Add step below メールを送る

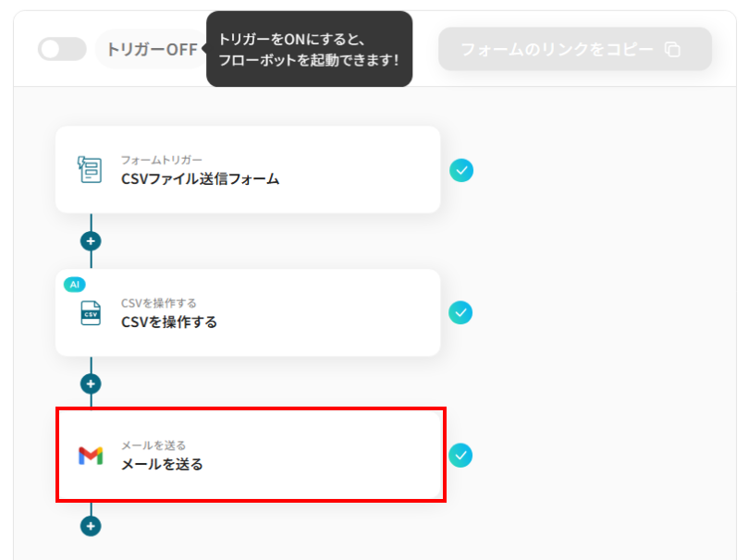coord(91,526)
